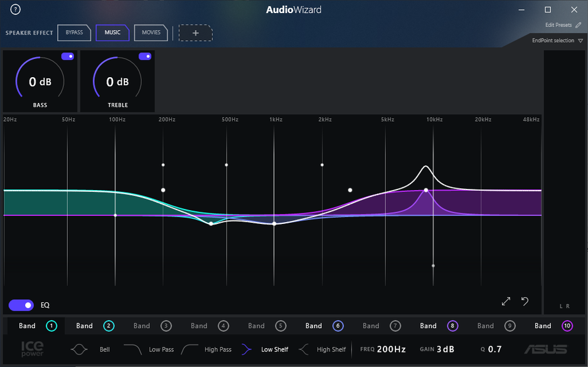The width and height of the screenshot is (588, 367).
Task: Click the FREQ 200Hz value field
Action: [x=391, y=349]
